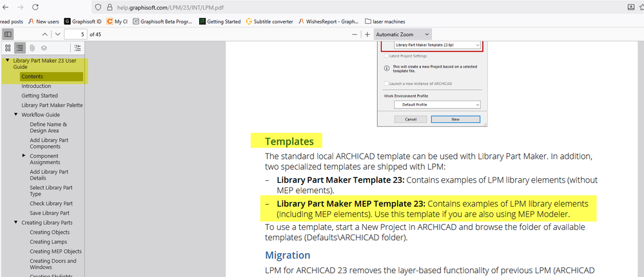Show page thumbnails in the sidebar

click(8, 48)
